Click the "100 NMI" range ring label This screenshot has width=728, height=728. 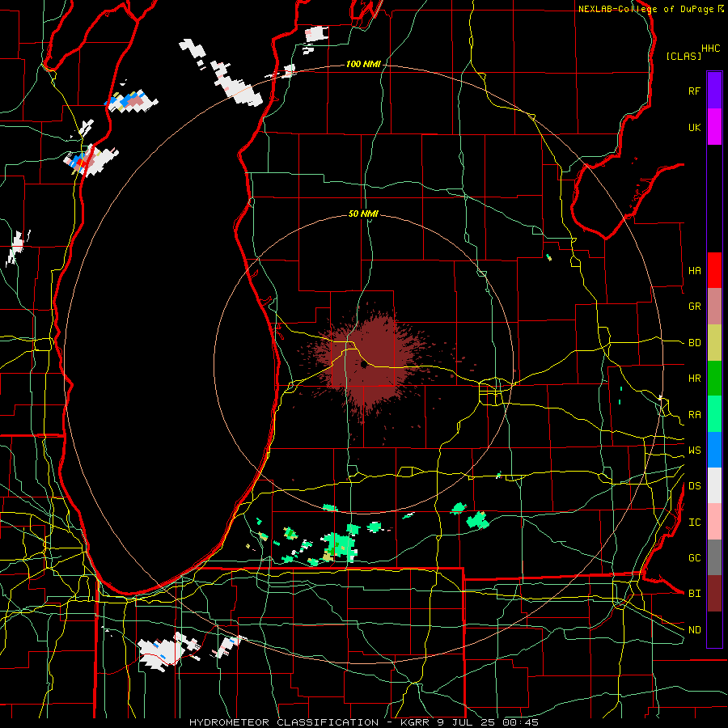(x=363, y=64)
